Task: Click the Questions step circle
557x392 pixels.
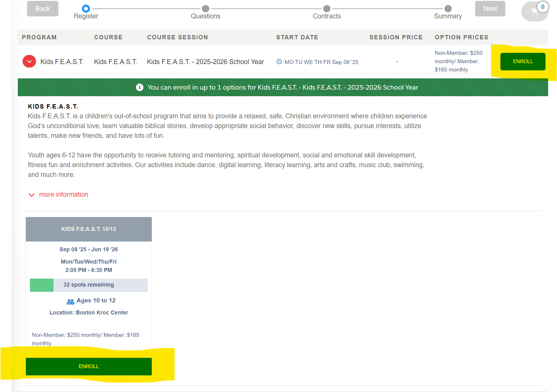Action: [205, 9]
